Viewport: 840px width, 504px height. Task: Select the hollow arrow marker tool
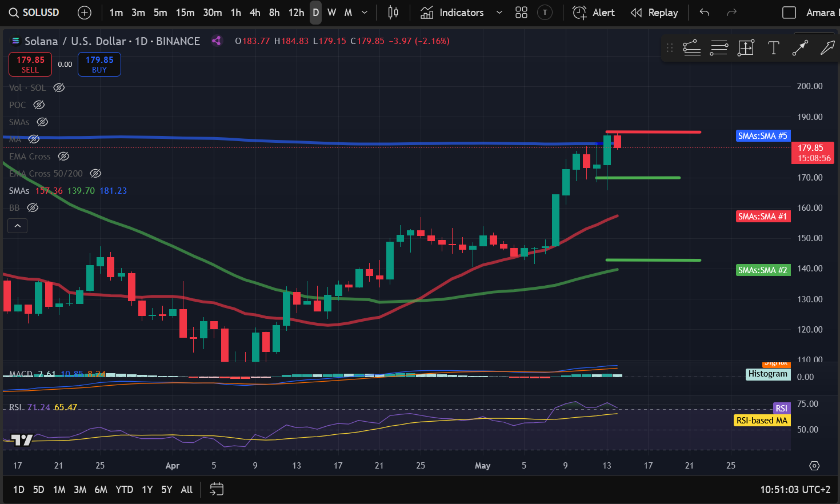tap(827, 48)
